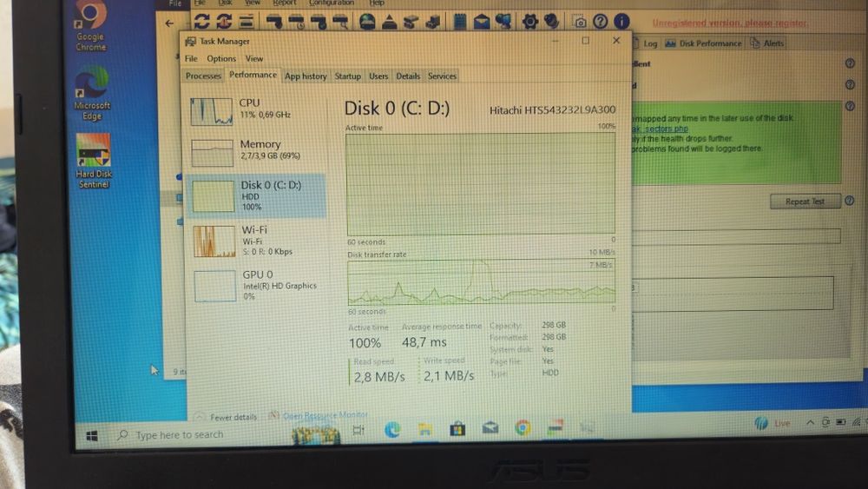Open Google Chrome desktop shortcut
This screenshot has width=868, height=489.
coord(91,27)
